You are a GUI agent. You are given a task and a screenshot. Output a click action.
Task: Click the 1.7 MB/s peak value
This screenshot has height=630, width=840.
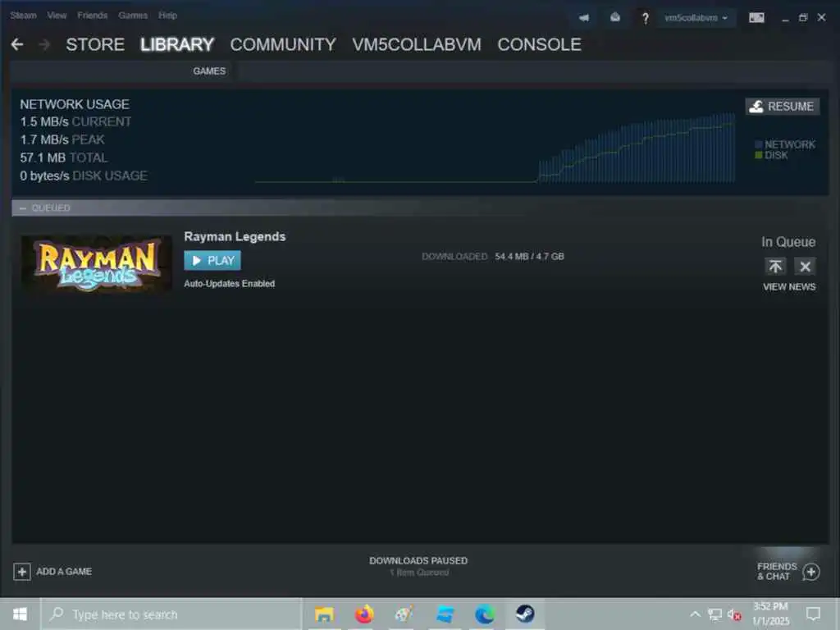(44, 139)
